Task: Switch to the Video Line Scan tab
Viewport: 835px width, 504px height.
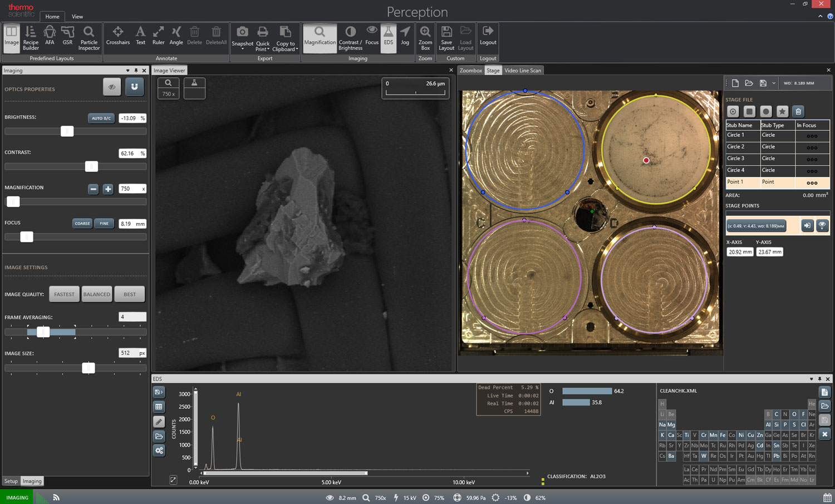Action: click(x=522, y=71)
